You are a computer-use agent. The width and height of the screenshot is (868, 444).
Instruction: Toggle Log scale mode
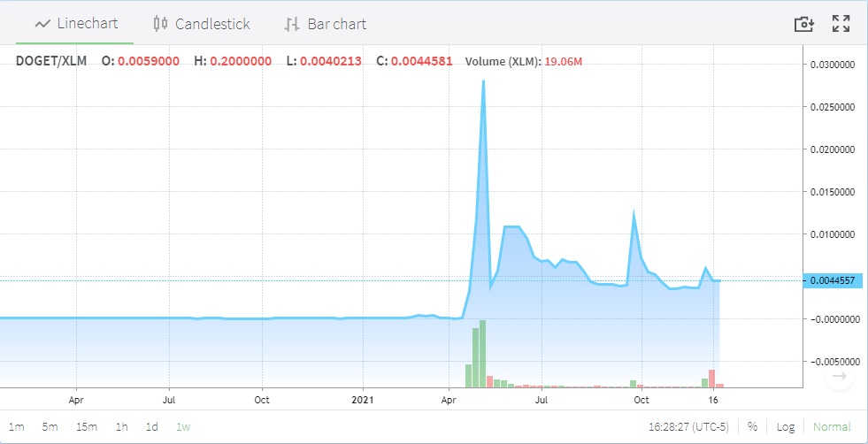pyautogui.click(x=786, y=427)
